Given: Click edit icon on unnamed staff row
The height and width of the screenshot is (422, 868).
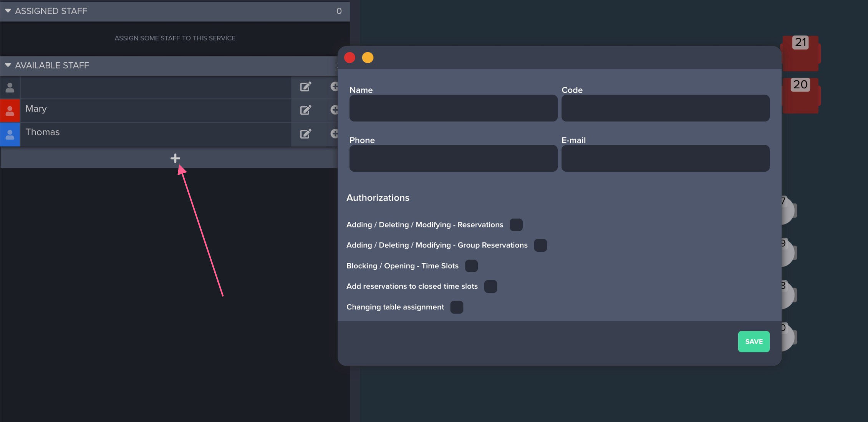Looking at the screenshot, I should pos(305,87).
